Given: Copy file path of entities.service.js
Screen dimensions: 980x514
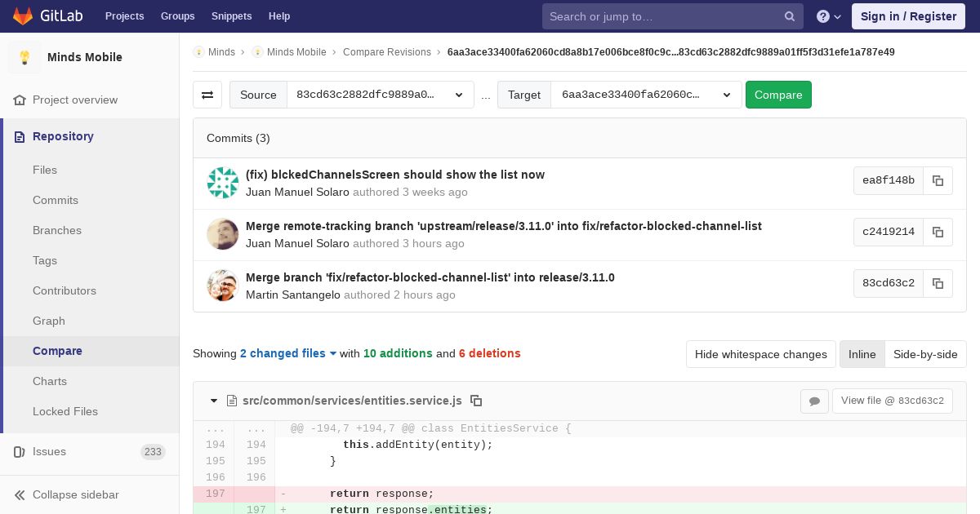Looking at the screenshot, I should [476, 401].
